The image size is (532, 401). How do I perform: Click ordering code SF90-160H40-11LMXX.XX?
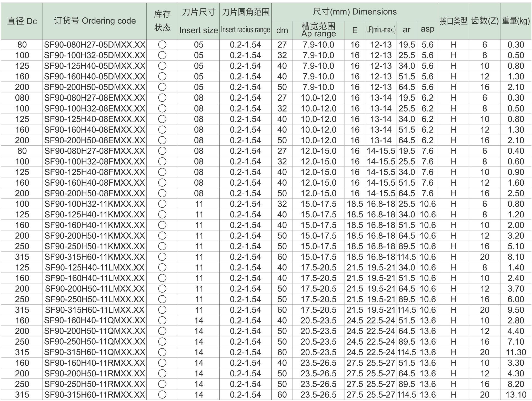click(x=95, y=278)
